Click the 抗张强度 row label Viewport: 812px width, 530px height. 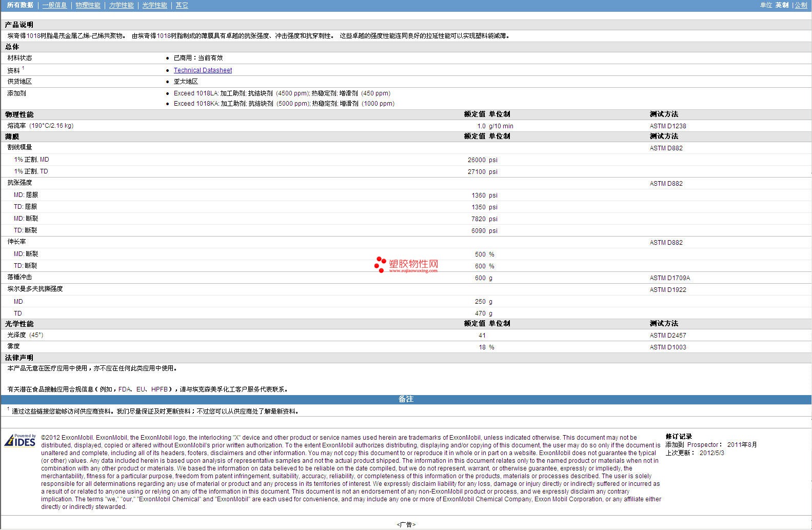point(19,183)
